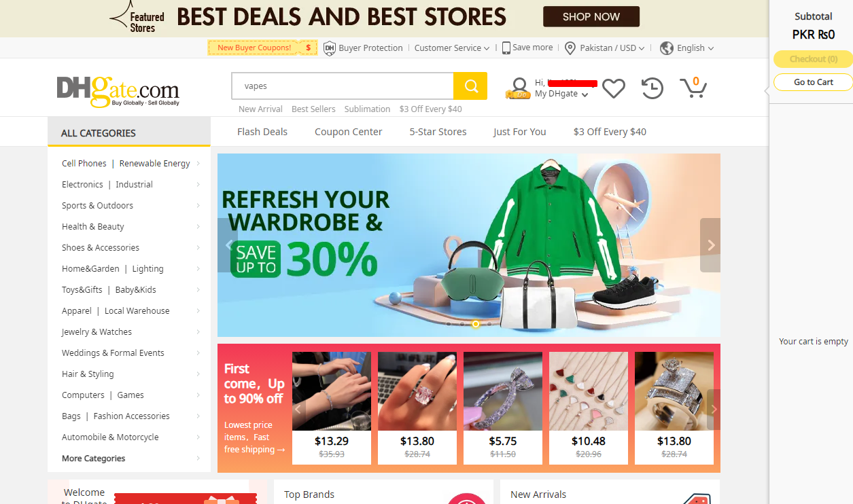
Task: Expand the Sports & Outdoors category arrow
Action: pyautogui.click(x=198, y=206)
